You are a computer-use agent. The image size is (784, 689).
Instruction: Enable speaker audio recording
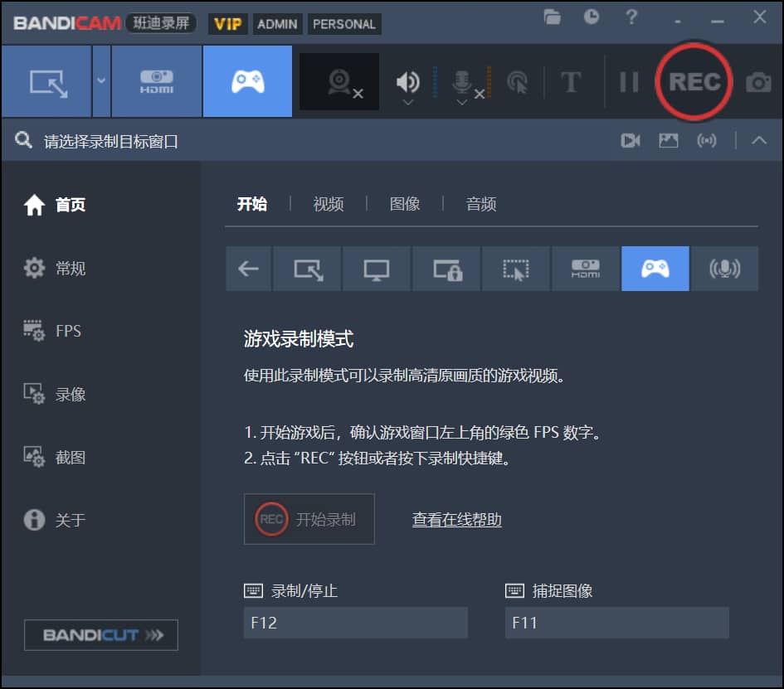coord(407,81)
